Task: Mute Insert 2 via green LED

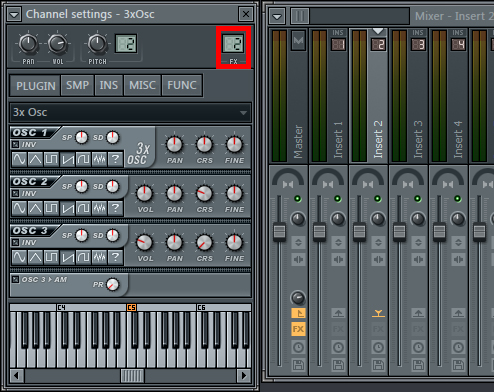Action: 378,199
